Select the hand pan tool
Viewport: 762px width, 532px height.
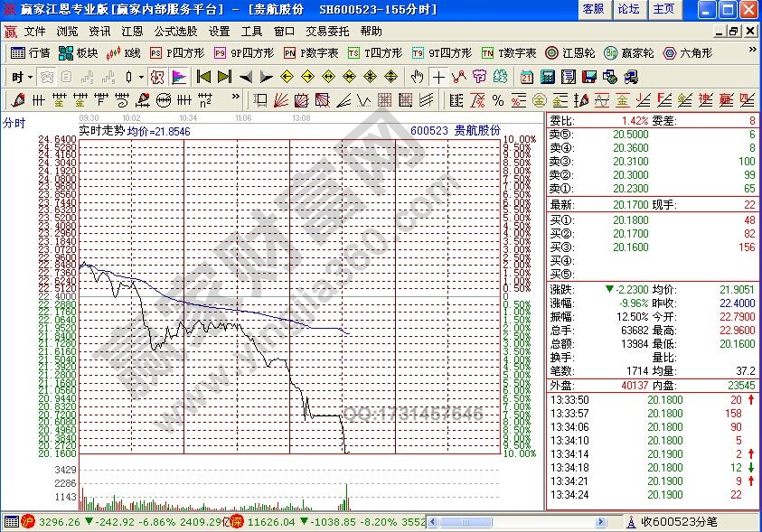[x=418, y=77]
